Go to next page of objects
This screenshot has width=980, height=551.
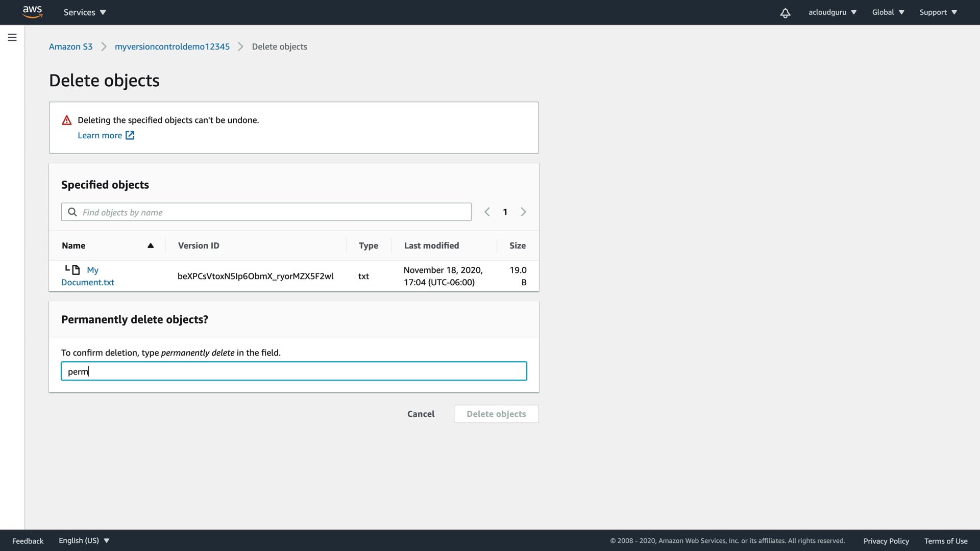point(523,212)
